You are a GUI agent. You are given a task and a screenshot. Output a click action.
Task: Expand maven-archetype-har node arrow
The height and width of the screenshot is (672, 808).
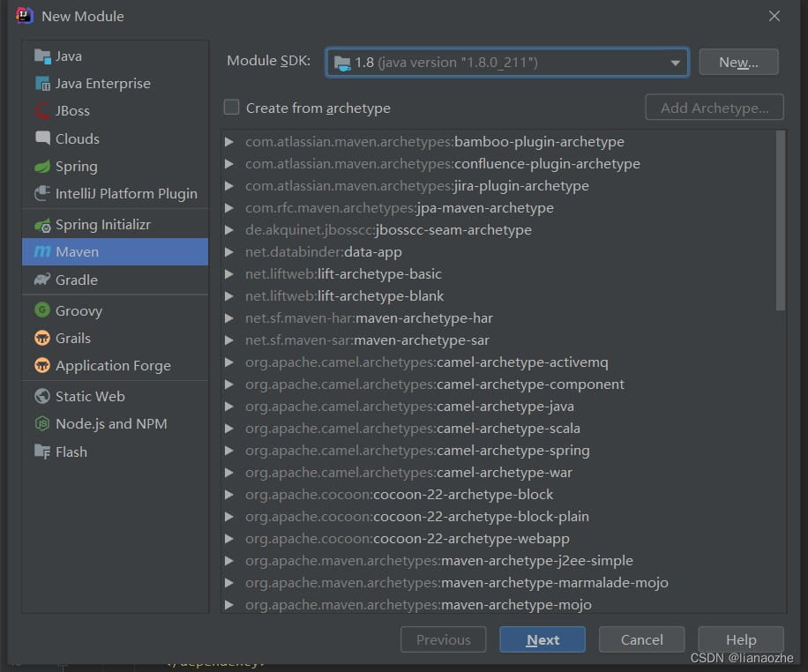coord(229,318)
